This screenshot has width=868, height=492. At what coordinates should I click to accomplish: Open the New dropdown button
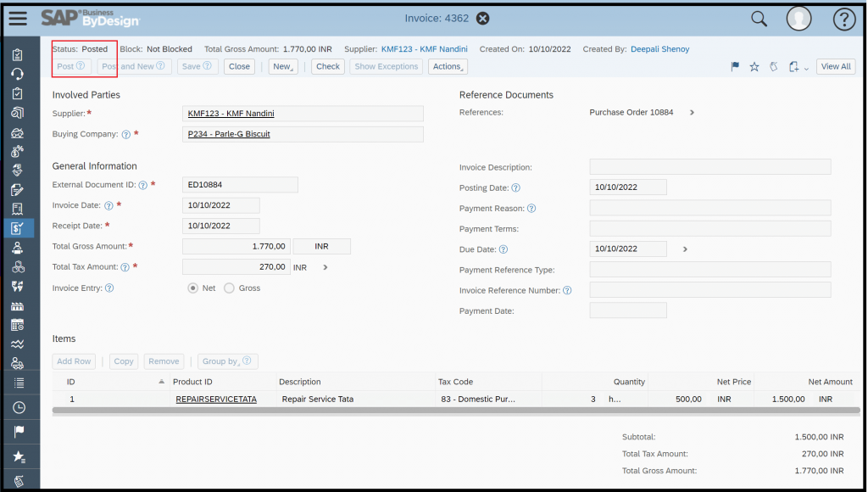pyautogui.click(x=283, y=66)
